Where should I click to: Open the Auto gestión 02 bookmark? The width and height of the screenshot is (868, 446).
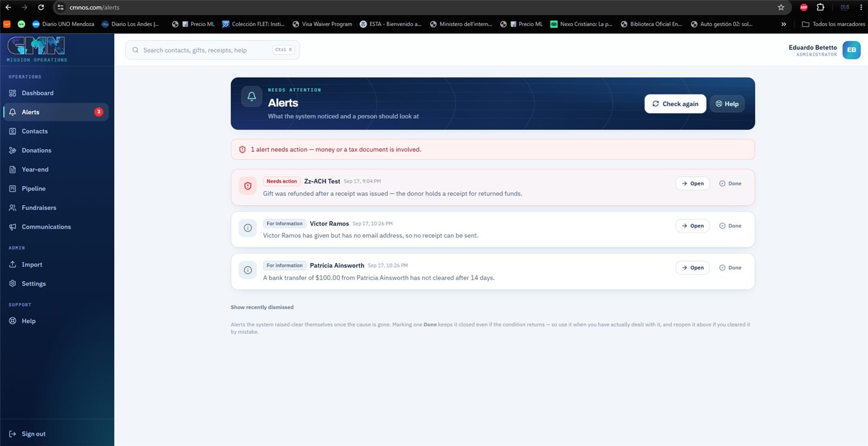coord(722,24)
